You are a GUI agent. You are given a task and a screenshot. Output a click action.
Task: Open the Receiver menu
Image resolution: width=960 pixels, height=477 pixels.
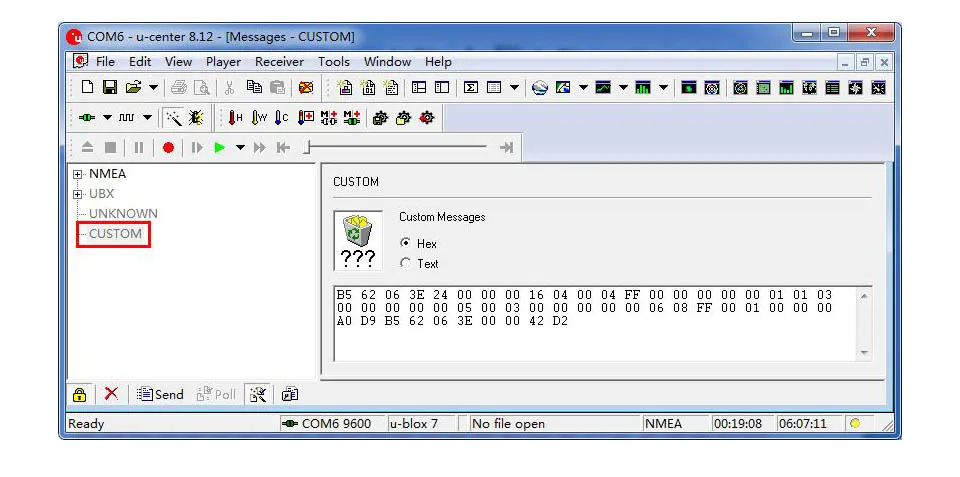pyautogui.click(x=279, y=62)
